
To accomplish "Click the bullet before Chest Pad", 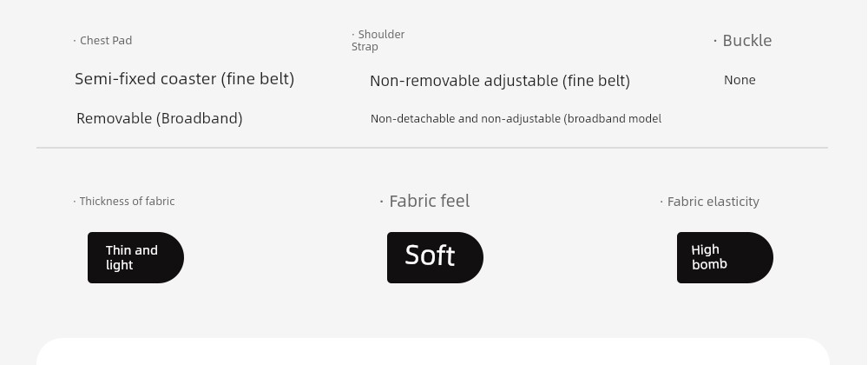I will click(x=75, y=41).
